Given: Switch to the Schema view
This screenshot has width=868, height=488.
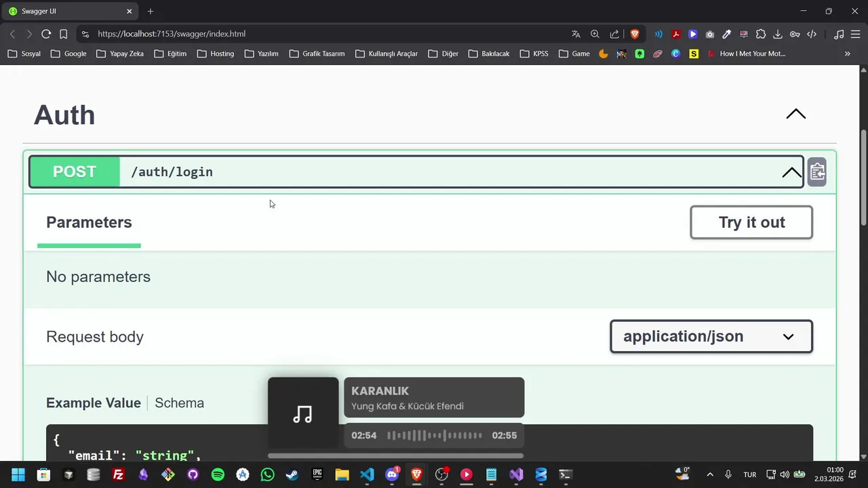Looking at the screenshot, I should [179, 403].
